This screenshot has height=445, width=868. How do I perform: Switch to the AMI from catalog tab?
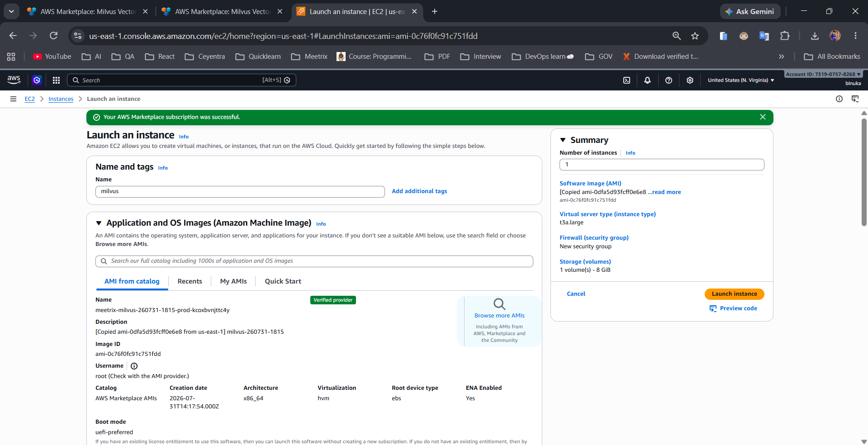pyautogui.click(x=132, y=281)
